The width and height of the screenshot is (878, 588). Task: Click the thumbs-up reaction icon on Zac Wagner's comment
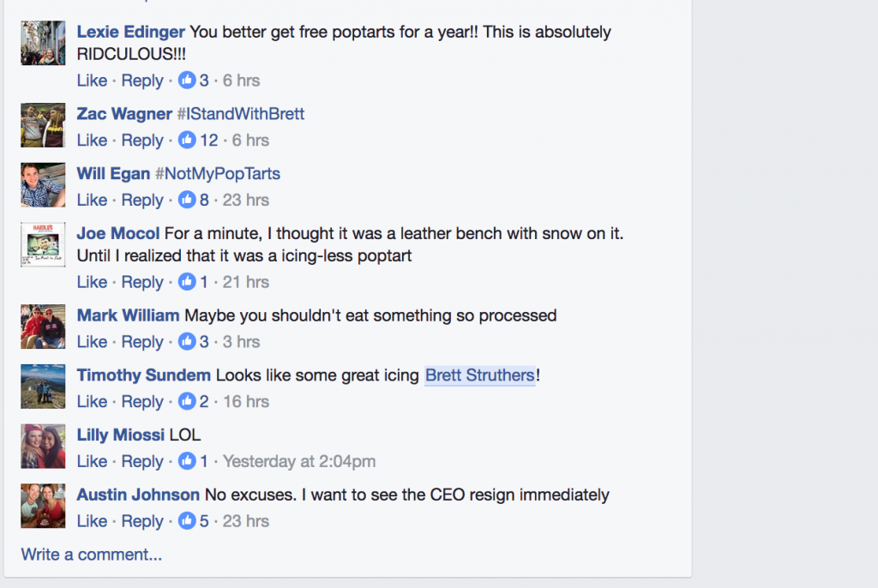[187, 141]
